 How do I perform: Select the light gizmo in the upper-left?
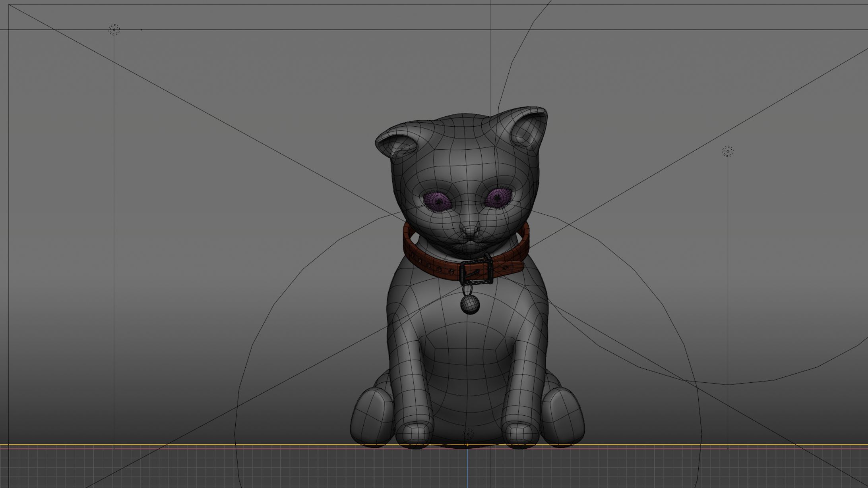(114, 29)
